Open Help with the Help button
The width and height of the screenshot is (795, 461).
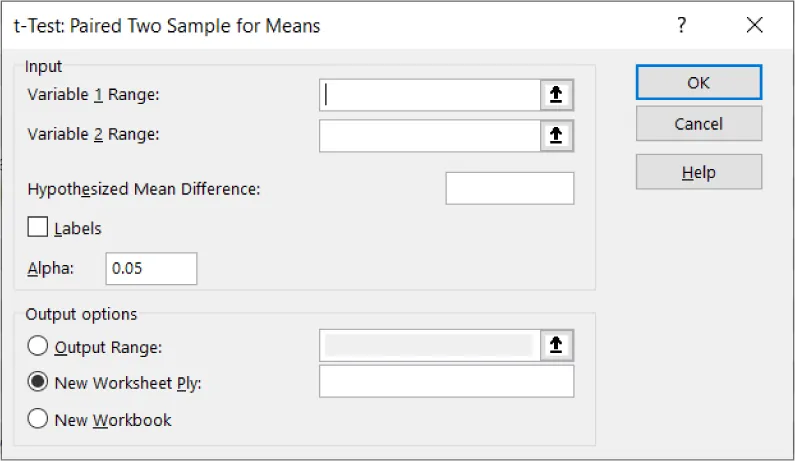(x=698, y=172)
